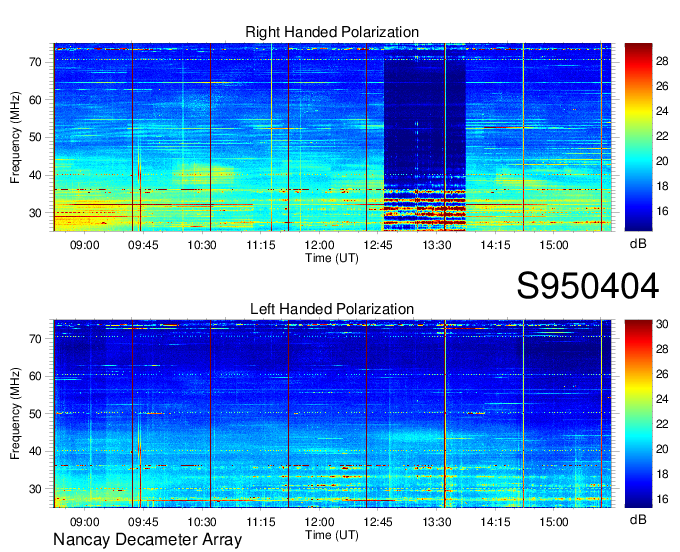Click the 50 MHz tick of the bottom plot
Image resolution: width=680 pixels, height=552 pixels.
point(36,414)
